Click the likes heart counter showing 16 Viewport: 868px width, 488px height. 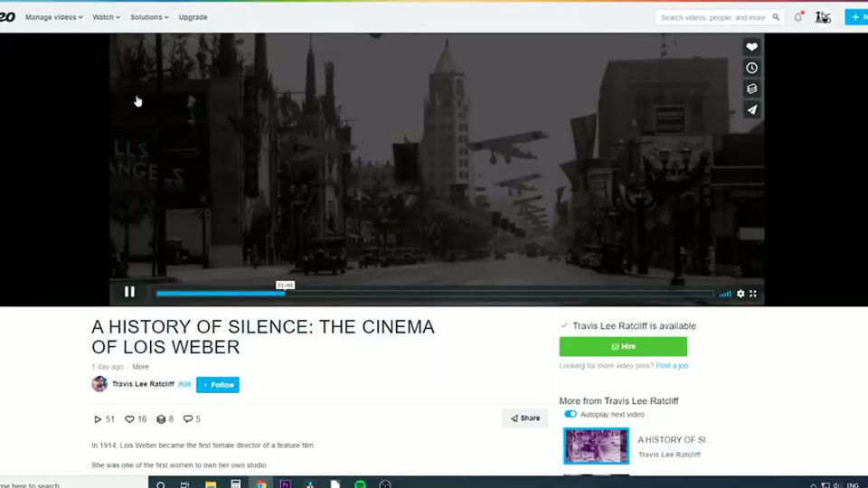(136, 419)
